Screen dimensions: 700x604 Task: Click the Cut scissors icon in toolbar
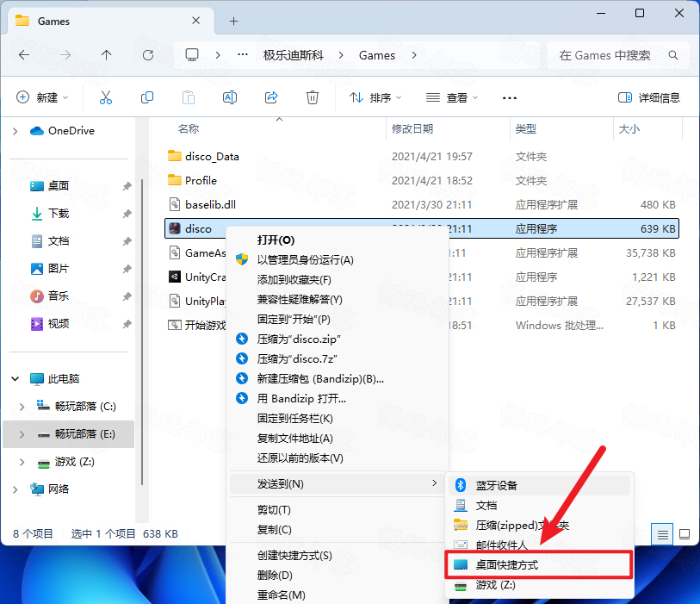[106, 97]
